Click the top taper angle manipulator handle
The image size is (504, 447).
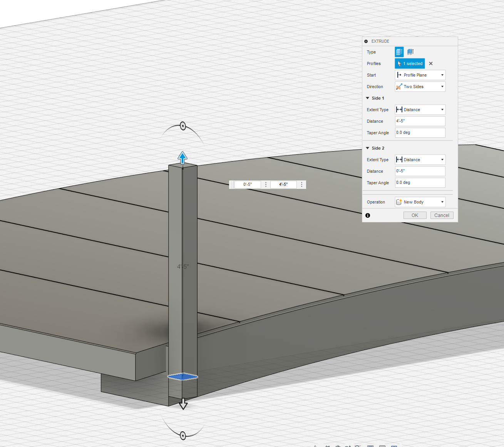coord(183,126)
